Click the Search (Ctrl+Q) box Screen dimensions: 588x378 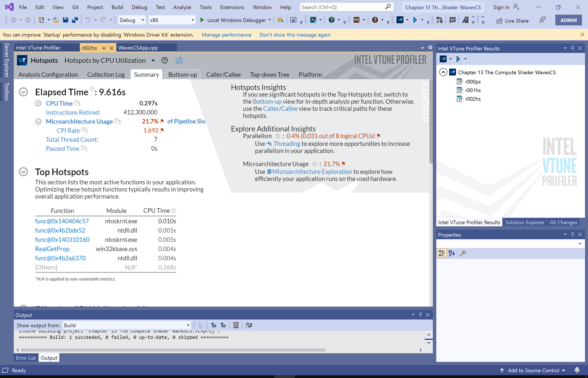[346, 7]
